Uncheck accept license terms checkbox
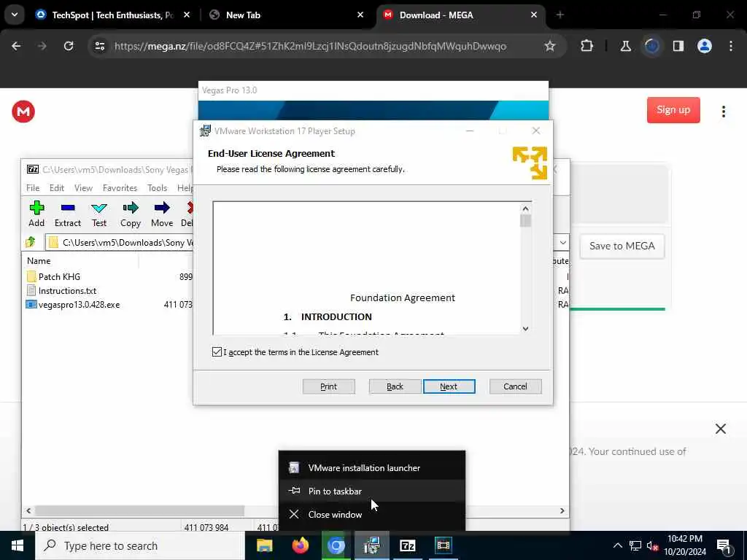Image resolution: width=747 pixels, height=560 pixels. pos(217,352)
